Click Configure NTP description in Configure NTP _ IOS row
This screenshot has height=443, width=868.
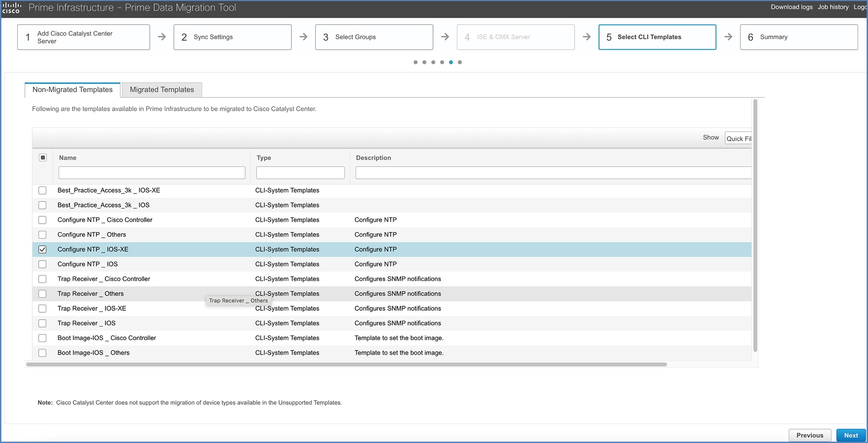pos(376,264)
